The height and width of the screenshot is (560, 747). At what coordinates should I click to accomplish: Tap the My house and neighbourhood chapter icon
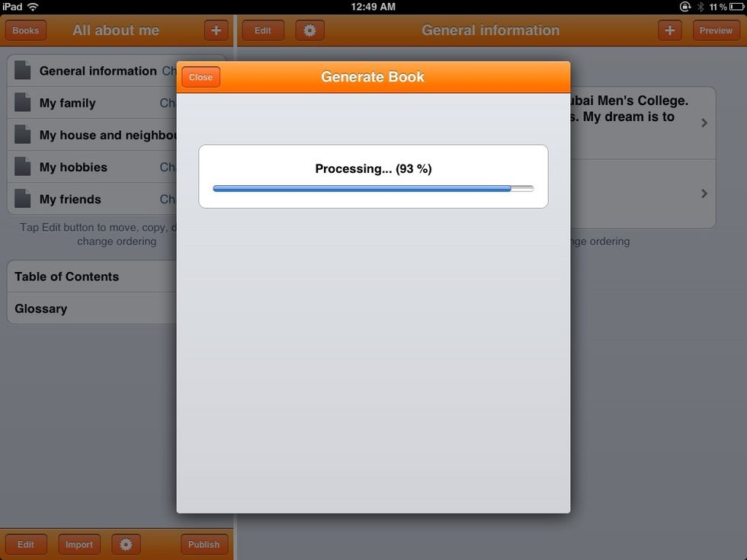click(22, 134)
